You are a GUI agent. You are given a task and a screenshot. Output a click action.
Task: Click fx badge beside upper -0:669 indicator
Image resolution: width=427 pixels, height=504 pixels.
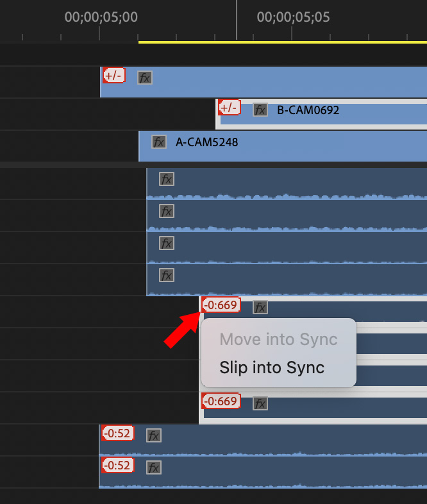(260, 307)
